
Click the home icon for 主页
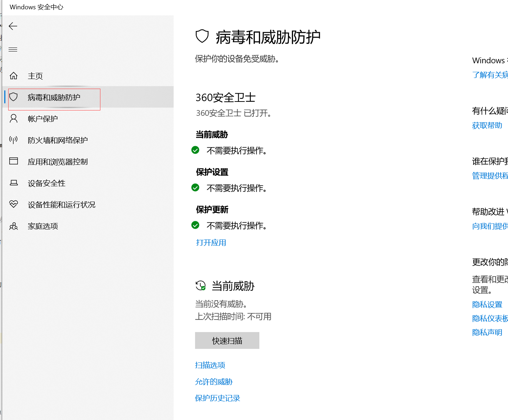(14, 76)
